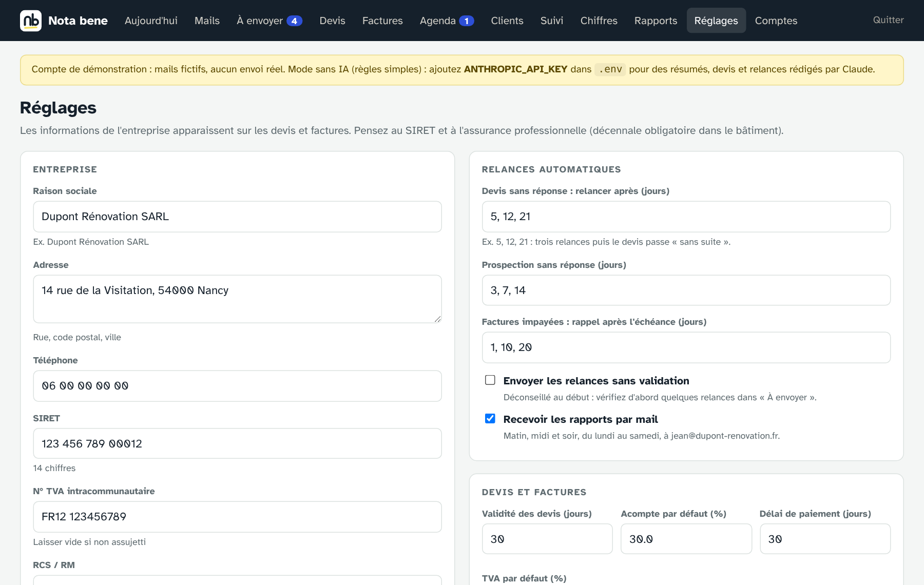
Task: Uncheck Recevoir les rapports par mail
Action: 490,418
